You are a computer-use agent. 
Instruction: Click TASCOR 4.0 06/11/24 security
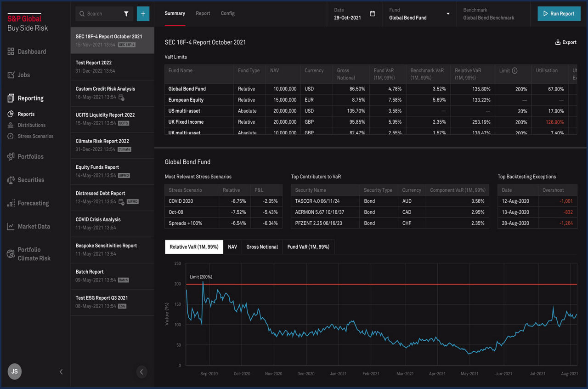click(x=317, y=201)
